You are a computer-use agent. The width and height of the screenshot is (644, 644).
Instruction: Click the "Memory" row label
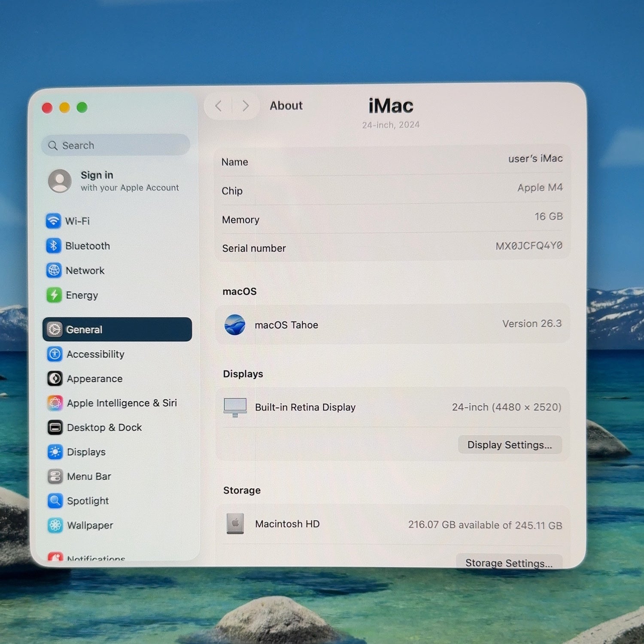pos(240,220)
